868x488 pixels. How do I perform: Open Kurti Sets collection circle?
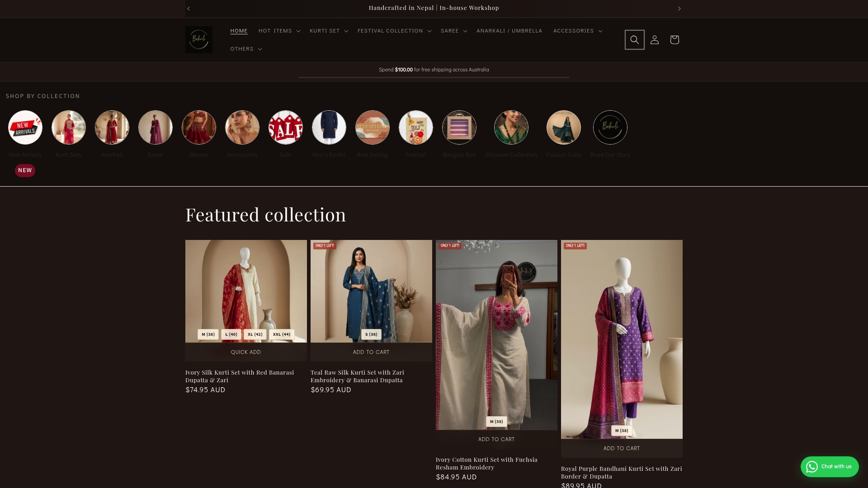[x=69, y=127]
